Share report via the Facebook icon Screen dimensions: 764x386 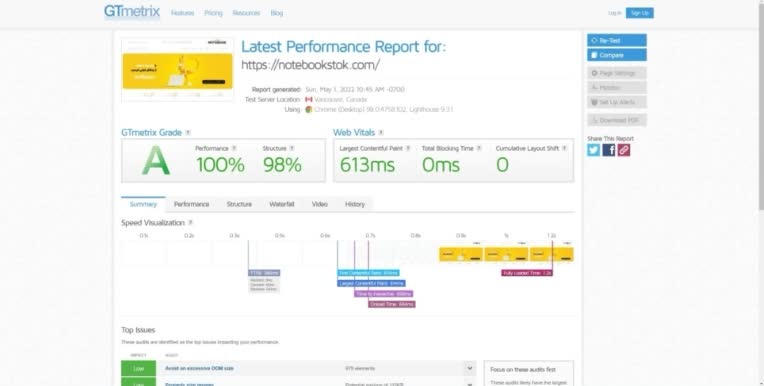609,150
